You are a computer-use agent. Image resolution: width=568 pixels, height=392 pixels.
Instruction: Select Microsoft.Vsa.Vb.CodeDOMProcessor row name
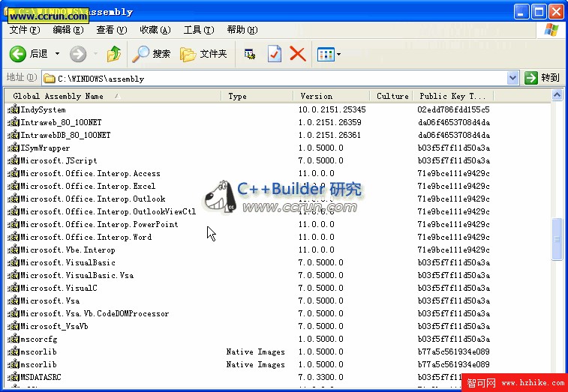[95, 313]
